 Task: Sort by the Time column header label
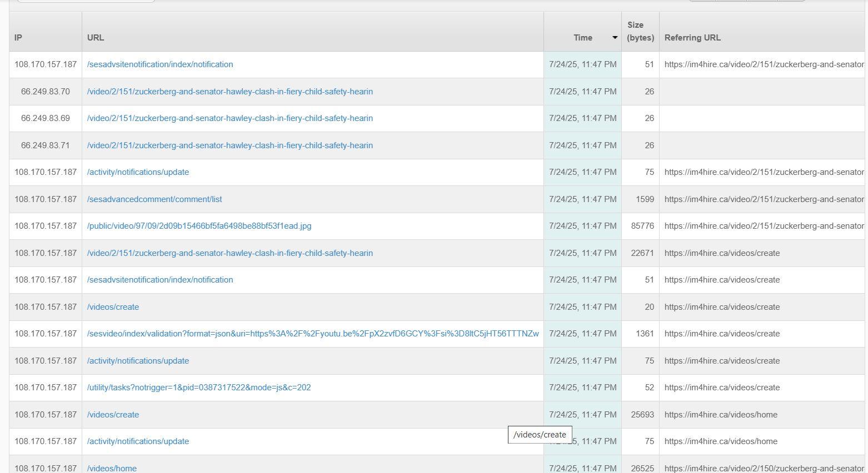pos(582,38)
